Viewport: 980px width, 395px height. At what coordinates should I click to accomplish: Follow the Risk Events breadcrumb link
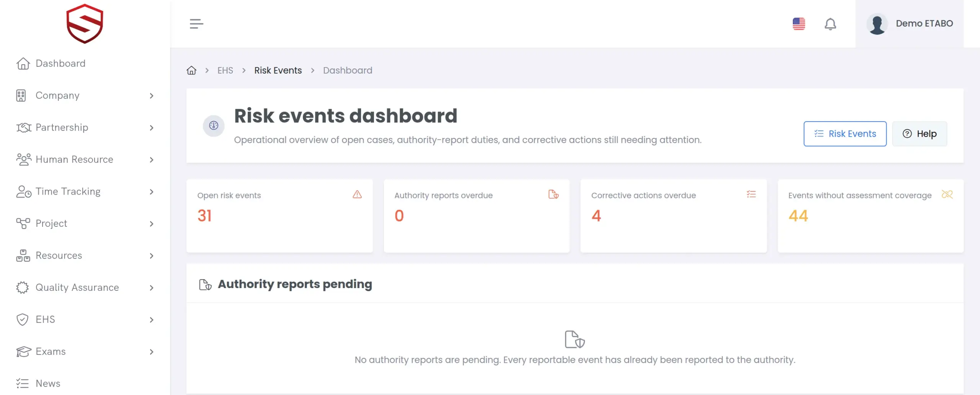278,70
